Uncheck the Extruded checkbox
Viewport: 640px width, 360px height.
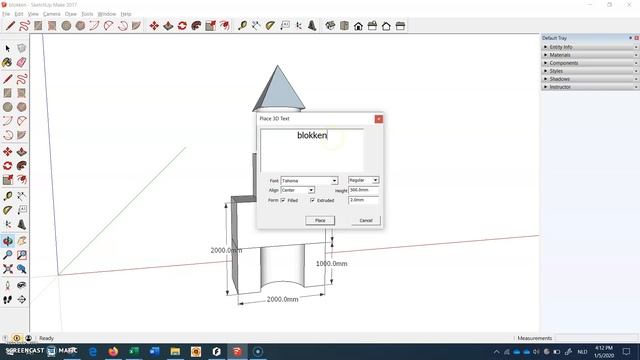coord(312,200)
